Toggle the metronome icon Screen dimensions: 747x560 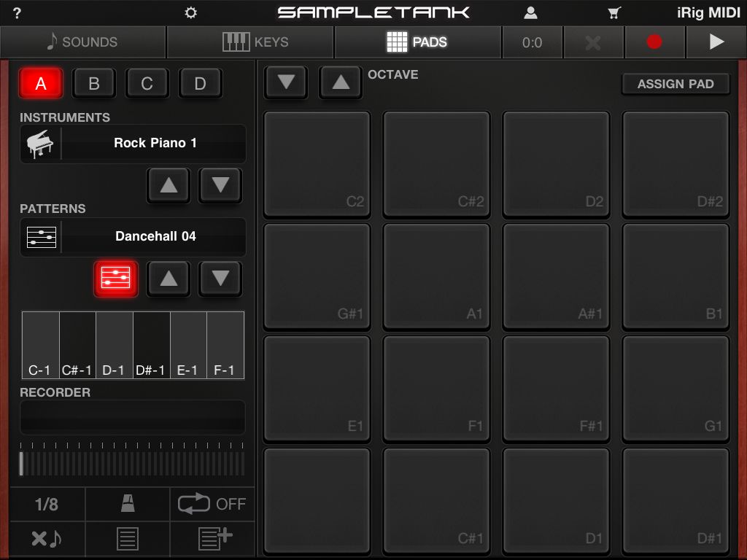pyautogui.click(x=128, y=504)
